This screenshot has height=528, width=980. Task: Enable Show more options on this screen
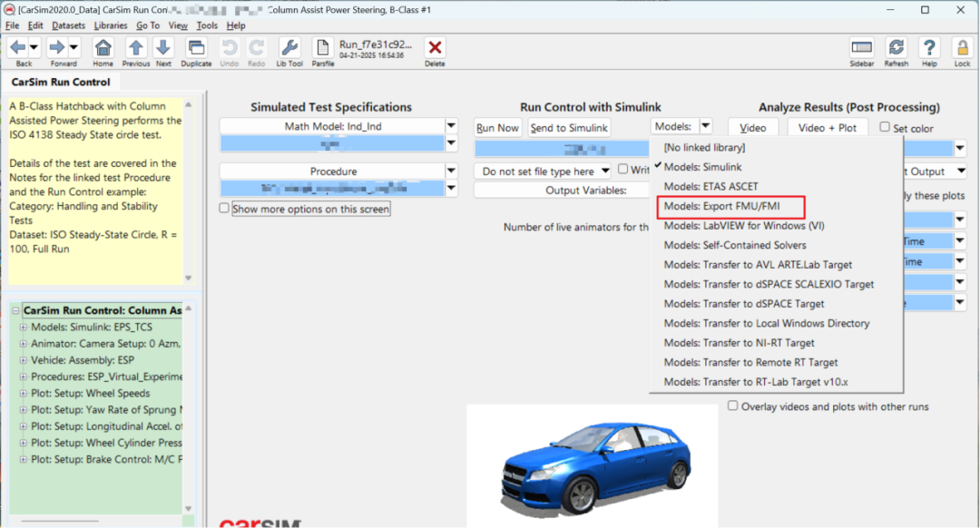point(224,208)
